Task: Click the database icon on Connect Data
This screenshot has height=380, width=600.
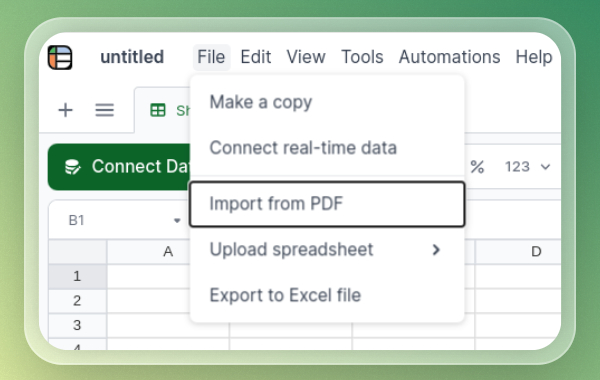Action: tap(72, 167)
